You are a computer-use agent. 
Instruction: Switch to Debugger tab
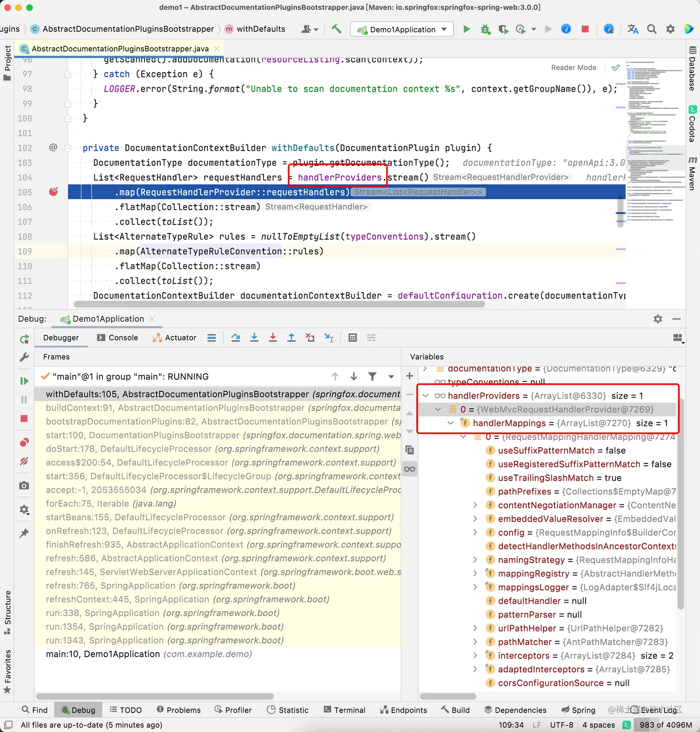61,338
